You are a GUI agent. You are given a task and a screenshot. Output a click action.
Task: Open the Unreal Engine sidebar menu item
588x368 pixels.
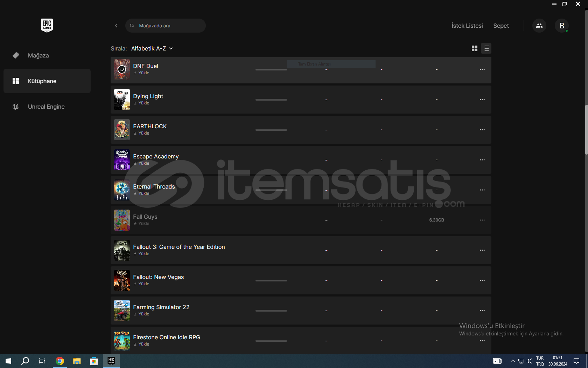tap(47, 107)
